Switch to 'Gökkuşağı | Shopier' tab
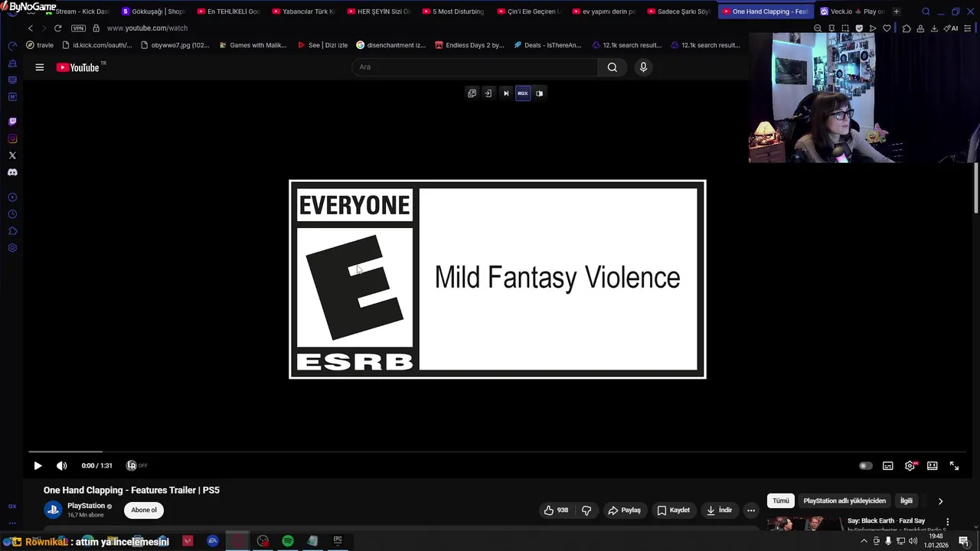The image size is (980, 551). coord(152,11)
